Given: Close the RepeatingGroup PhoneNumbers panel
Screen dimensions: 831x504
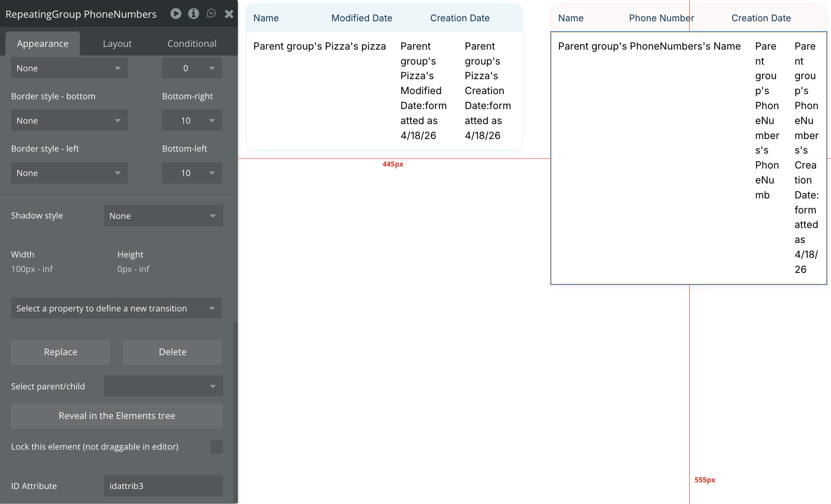Looking at the screenshot, I should [x=229, y=14].
